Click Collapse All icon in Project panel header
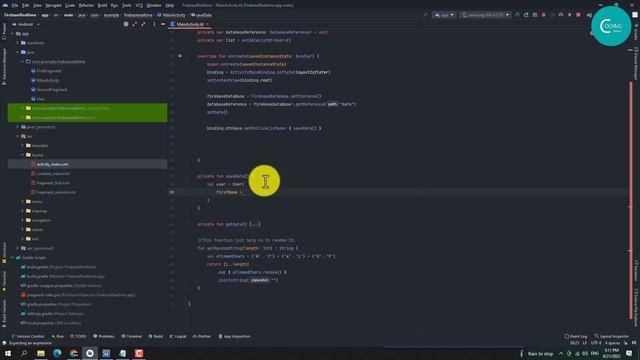This screenshot has width=640, height=360. click(143, 24)
